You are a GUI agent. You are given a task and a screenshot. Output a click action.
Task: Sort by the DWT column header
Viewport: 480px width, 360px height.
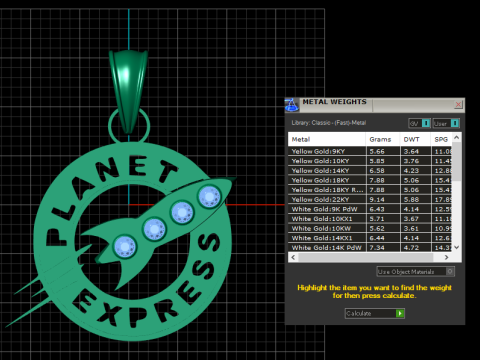pyautogui.click(x=415, y=139)
